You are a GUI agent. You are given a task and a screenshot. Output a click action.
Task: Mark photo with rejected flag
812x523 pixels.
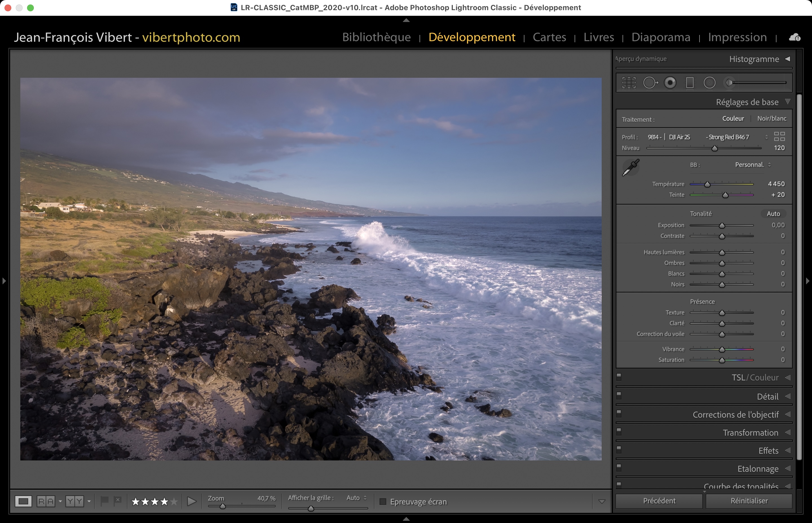point(118,500)
